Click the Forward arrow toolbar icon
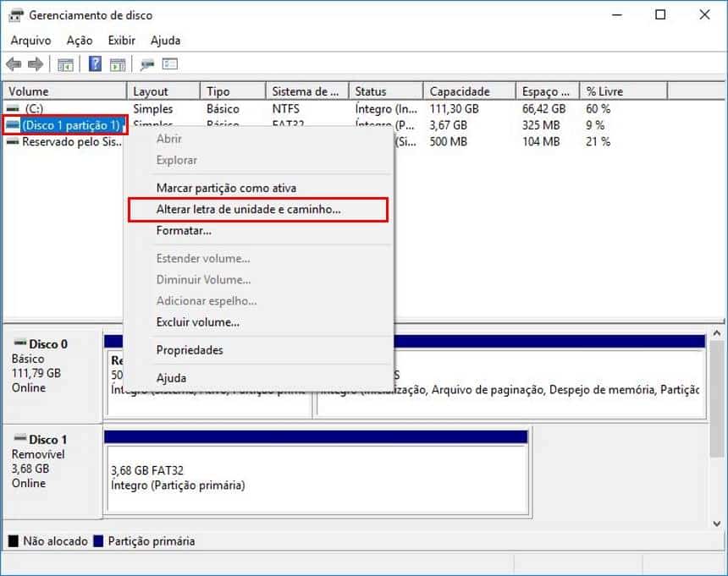The width and height of the screenshot is (728, 576). (36, 64)
